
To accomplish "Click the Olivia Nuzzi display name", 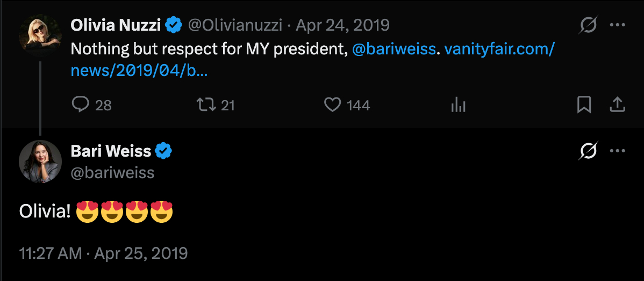I will (x=116, y=25).
